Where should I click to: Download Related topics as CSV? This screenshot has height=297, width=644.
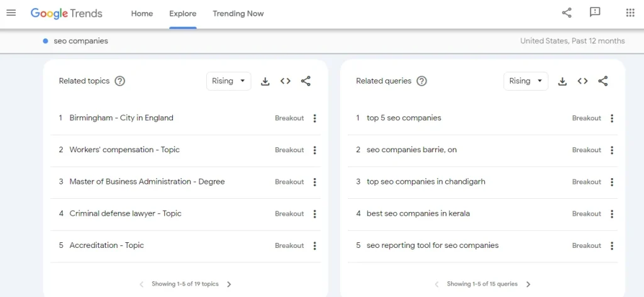[x=265, y=81]
